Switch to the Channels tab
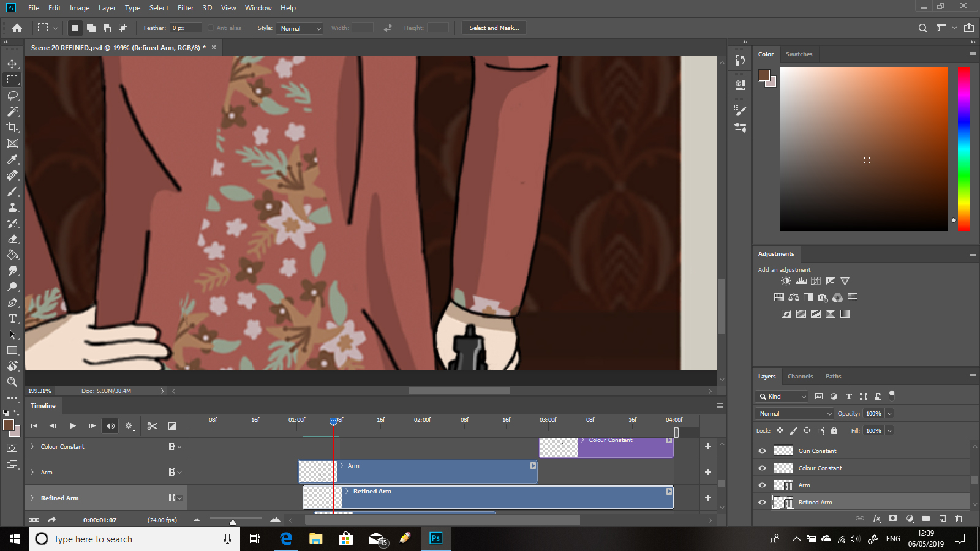Image resolution: width=980 pixels, height=551 pixels. click(800, 377)
